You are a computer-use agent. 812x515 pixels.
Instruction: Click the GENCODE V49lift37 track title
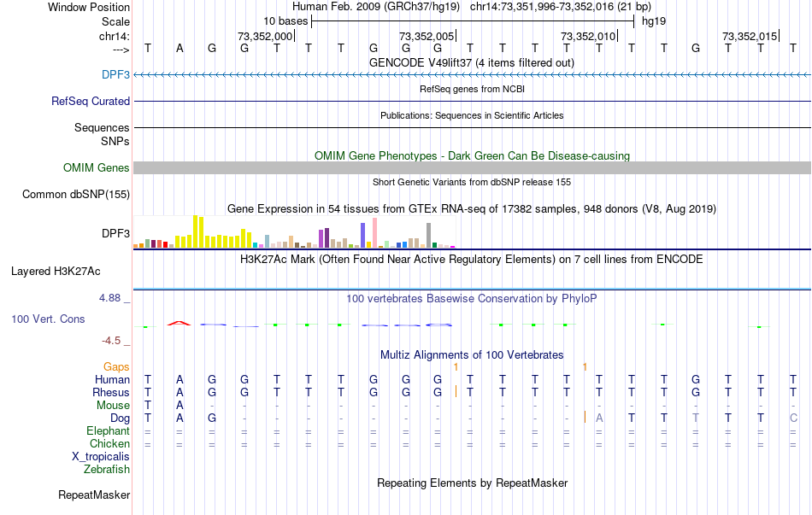[471, 62]
